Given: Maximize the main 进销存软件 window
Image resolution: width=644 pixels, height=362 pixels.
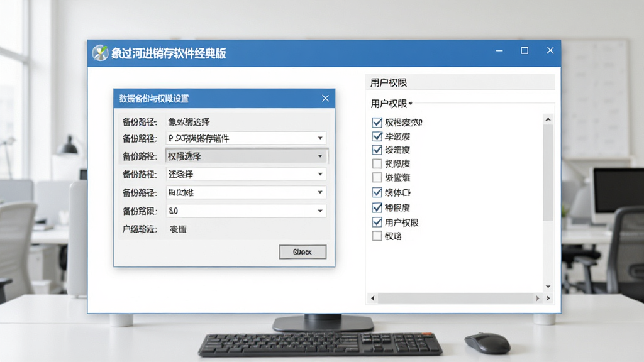Looking at the screenshot, I should coord(525,50).
